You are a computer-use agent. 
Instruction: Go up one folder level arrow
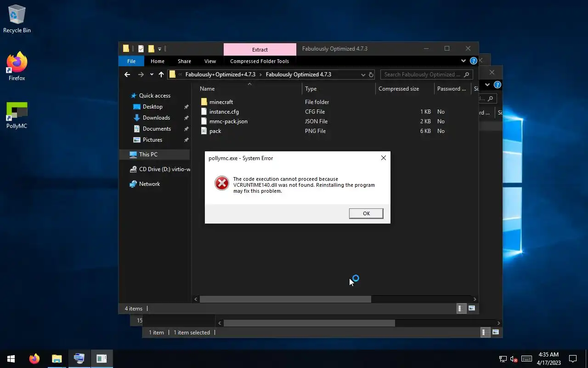coord(161,75)
